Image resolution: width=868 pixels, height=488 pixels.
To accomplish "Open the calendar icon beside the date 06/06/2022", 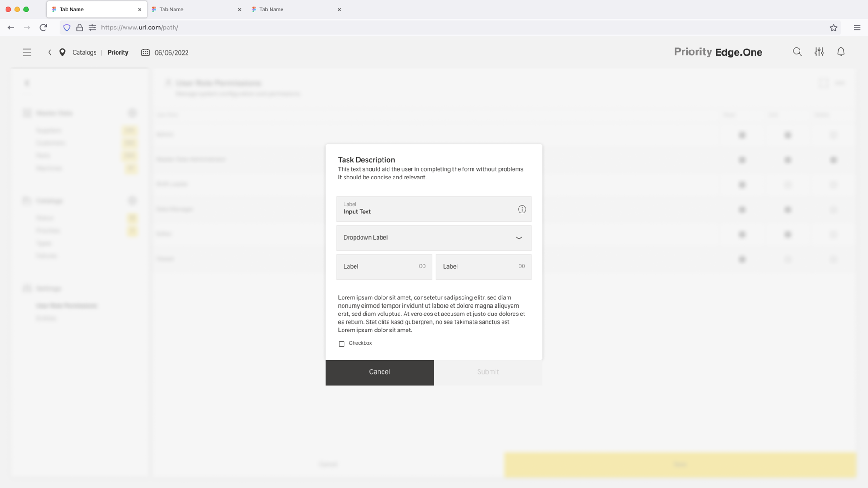I will [x=145, y=52].
